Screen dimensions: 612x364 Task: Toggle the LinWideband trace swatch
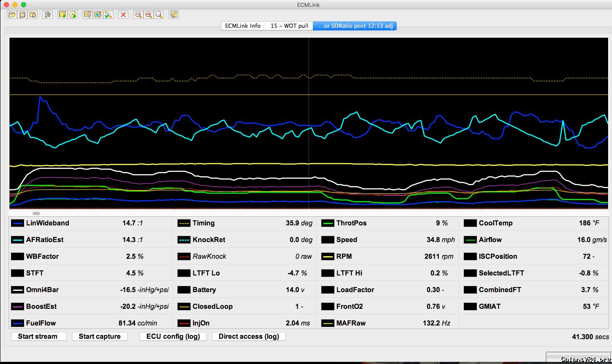18,223
